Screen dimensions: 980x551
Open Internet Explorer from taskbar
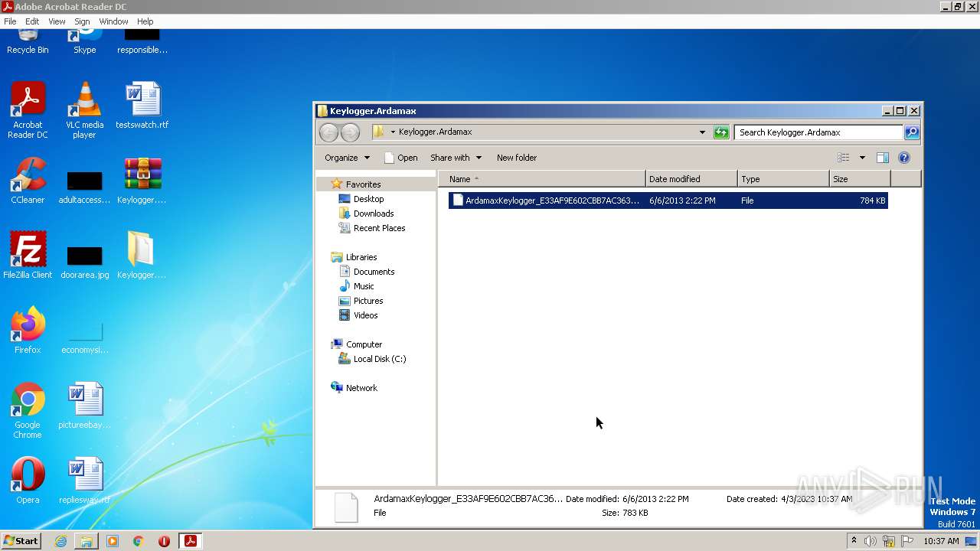(60, 541)
